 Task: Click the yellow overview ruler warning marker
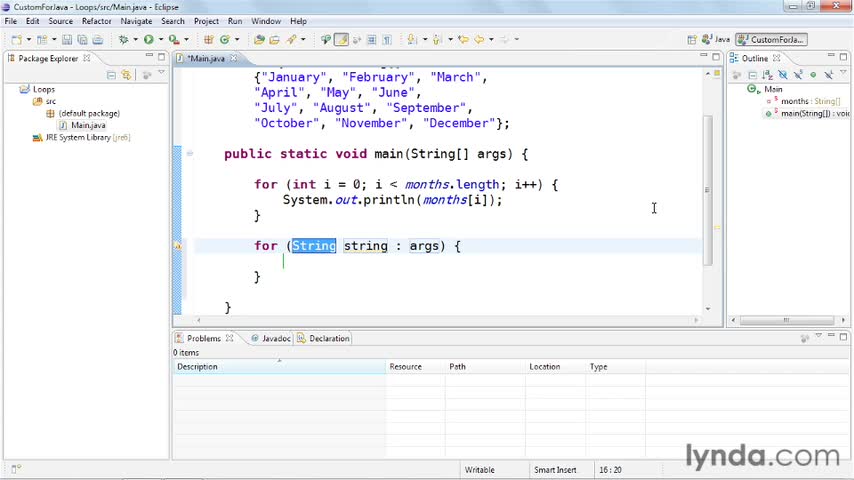[717, 228]
